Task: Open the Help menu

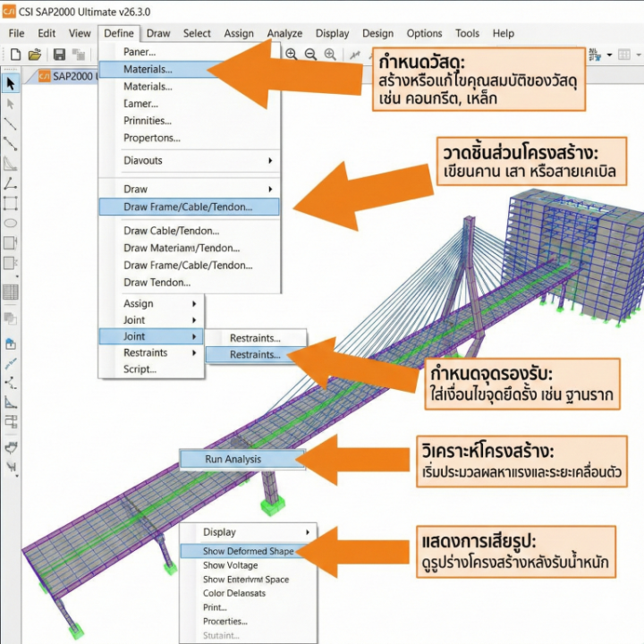Action: pos(504,33)
